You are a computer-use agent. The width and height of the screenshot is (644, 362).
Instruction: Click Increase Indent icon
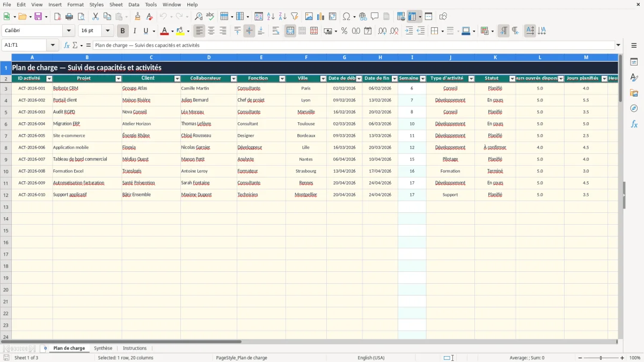click(409, 31)
